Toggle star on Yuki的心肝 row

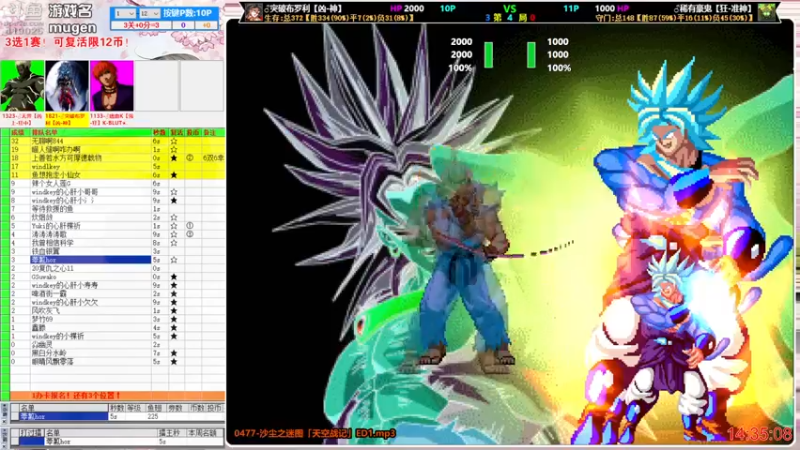point(174,226)
